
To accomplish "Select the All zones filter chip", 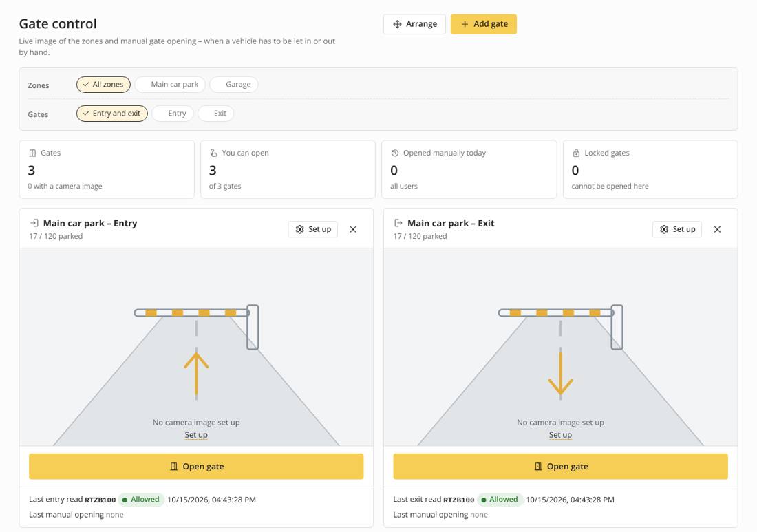I will coord(103,85).
